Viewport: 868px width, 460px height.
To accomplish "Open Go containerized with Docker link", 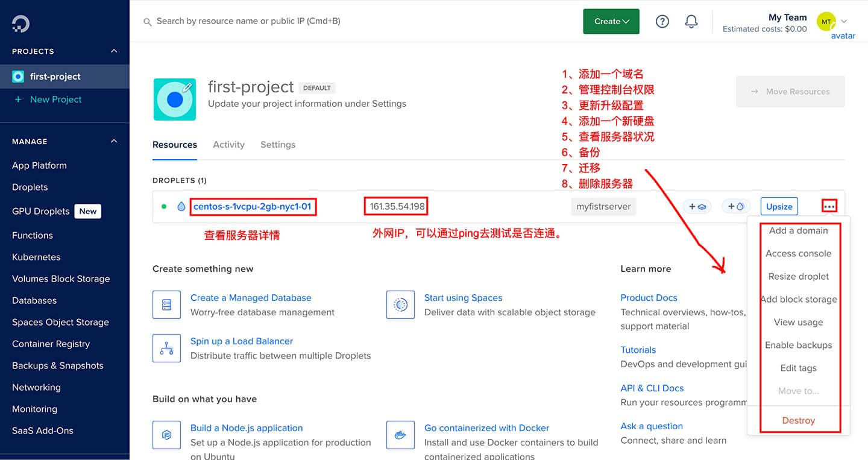I will tap(486, 428).
